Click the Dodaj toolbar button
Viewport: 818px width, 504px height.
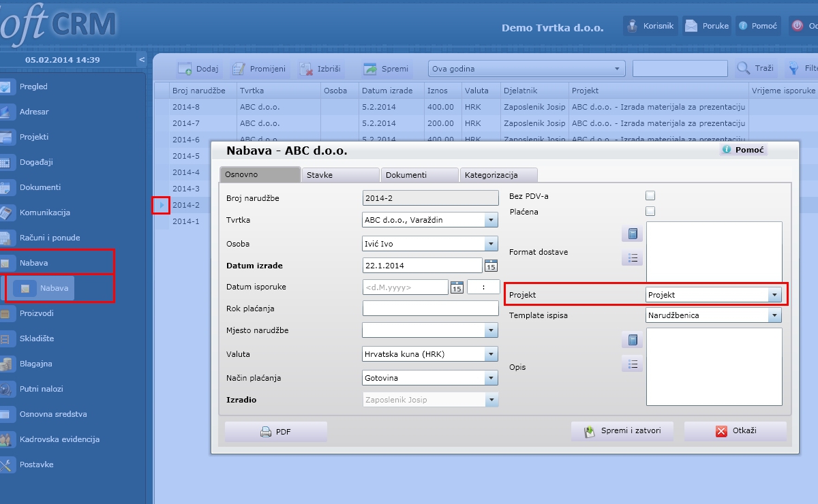[198, 69]
